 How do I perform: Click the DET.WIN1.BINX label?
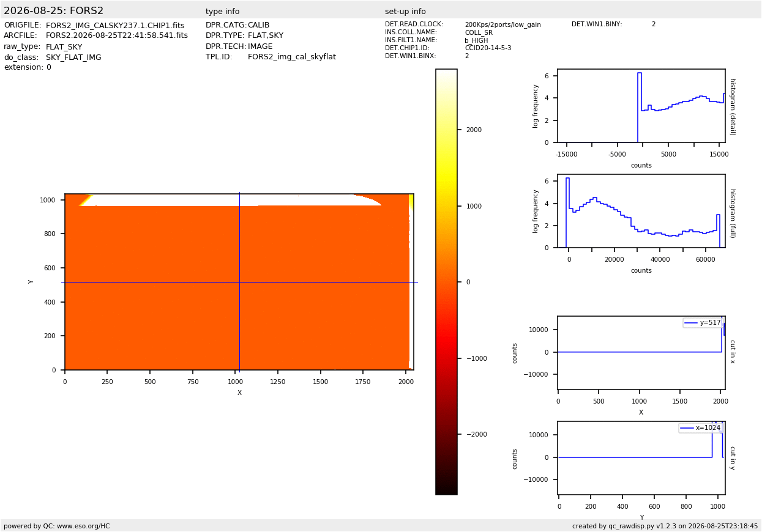pyautogui.click(x=411, y=56)
